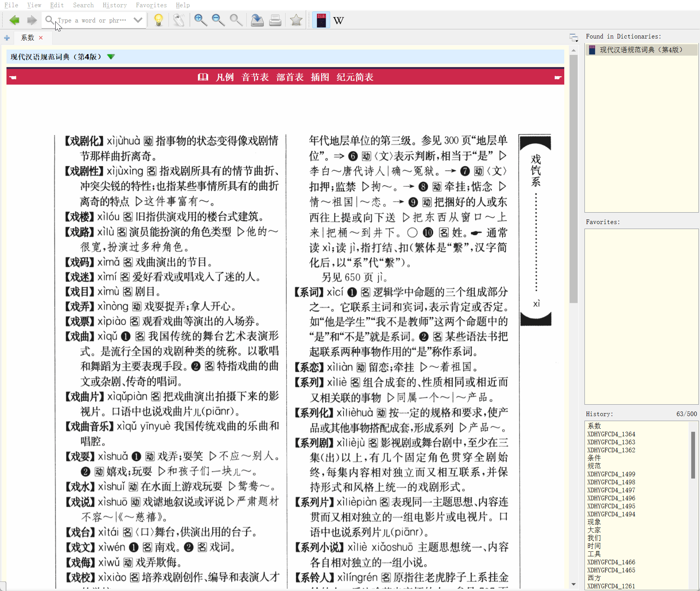Screen dimensions: 700x591
Task: Open the Favorites menu
Action: pyautogui.click(x=151, y=5)
